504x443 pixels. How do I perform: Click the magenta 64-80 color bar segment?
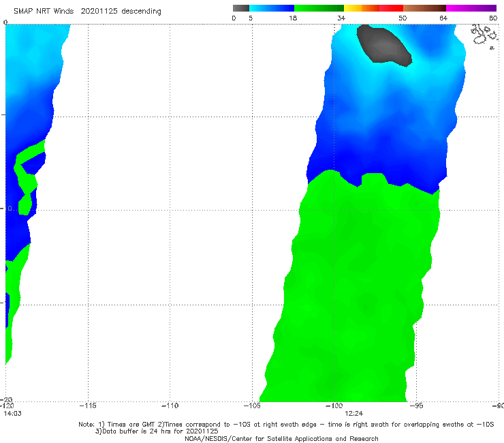(x=471, y=8)
